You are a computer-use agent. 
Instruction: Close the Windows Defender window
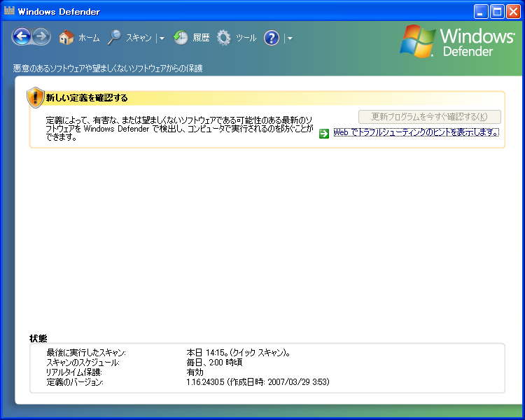pyautogui.click(x=513, y=12)
